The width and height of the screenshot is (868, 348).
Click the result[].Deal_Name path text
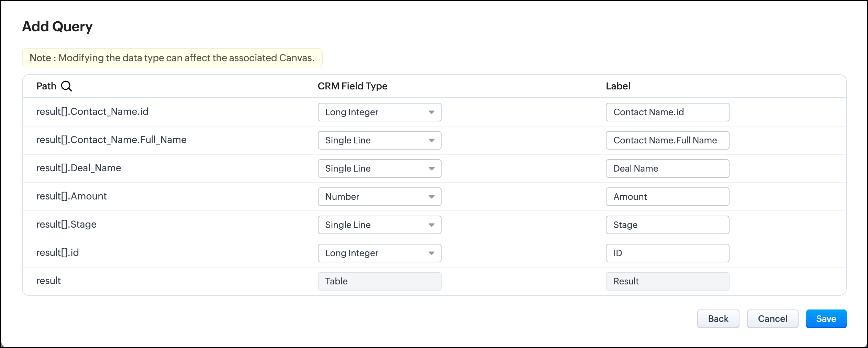(79, 168)
